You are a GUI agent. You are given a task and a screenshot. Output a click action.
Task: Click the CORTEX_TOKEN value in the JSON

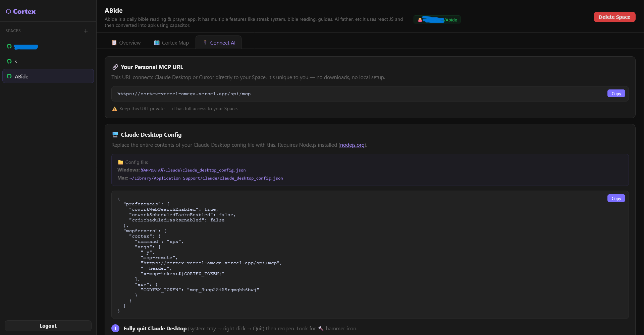[223, 290]
